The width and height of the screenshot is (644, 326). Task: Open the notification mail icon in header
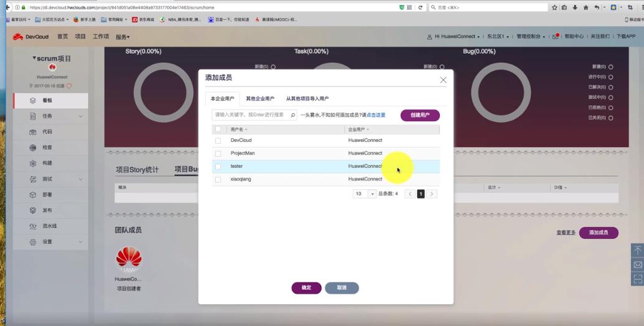pyautogui.click(x=555, y=36)
